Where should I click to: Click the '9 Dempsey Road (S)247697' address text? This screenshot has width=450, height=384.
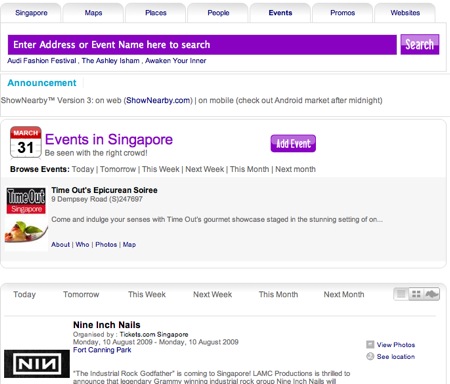click(97, 199)
